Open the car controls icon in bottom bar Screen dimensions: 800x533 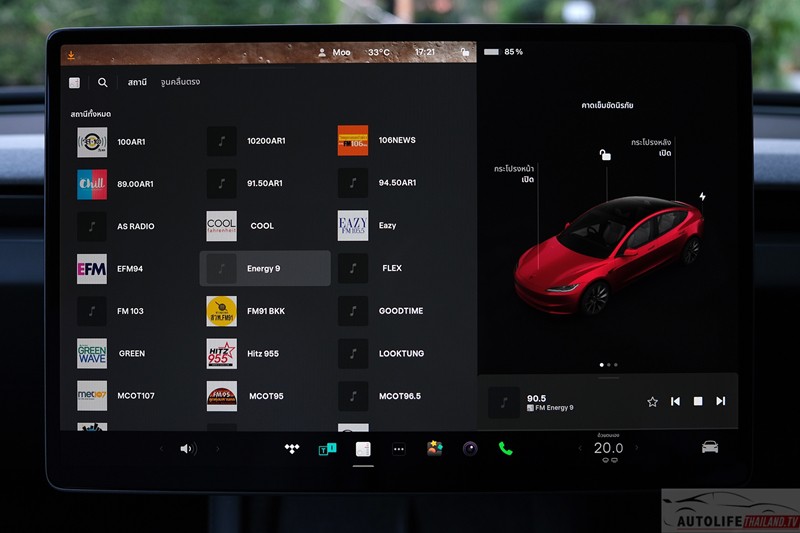pos(710,447)
